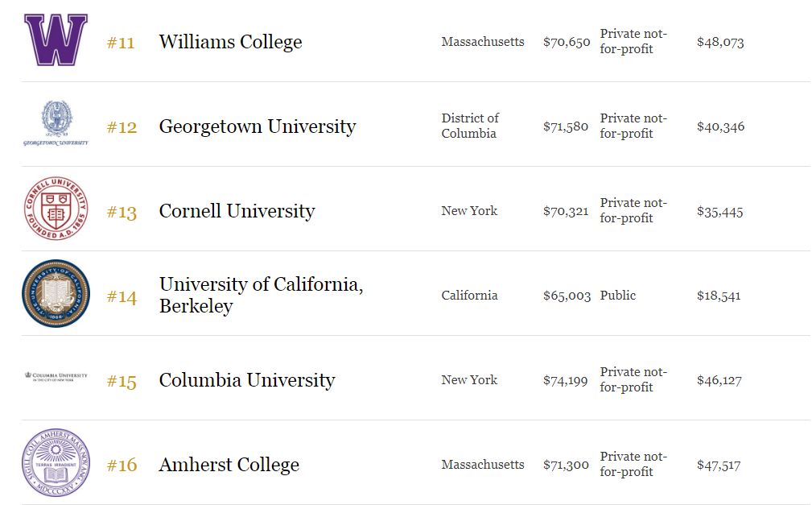Click the #14 rank number
The width and height of the screenshot is (812, 505).
(x=122, y=296)
